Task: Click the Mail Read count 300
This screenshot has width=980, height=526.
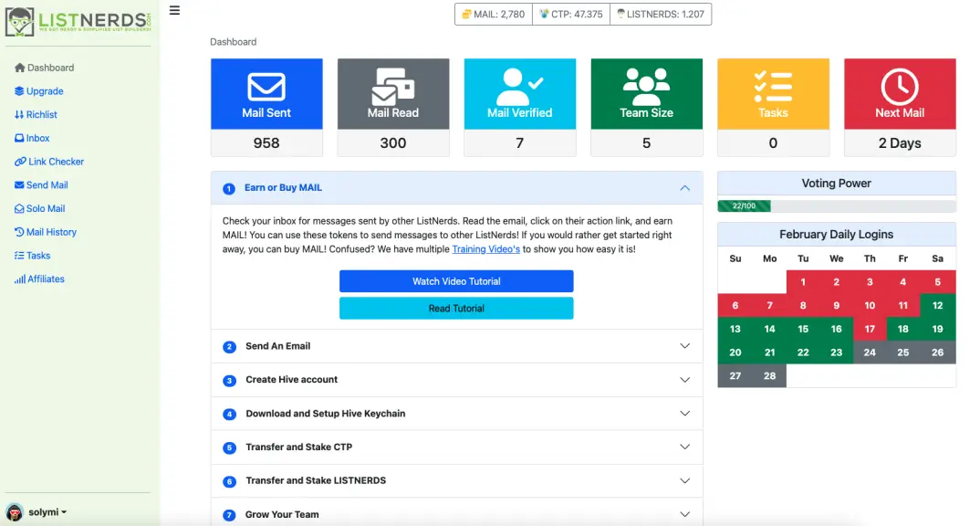Action: click(x=393, y=143)
